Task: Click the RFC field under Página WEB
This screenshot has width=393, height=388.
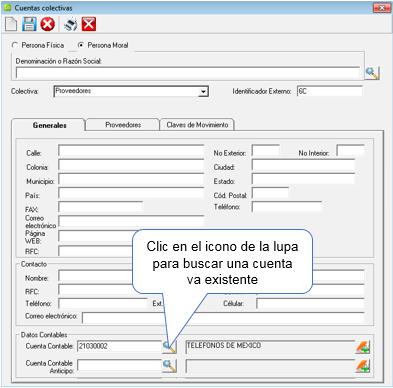Action: pyautogui.click(x=96, y=251)
